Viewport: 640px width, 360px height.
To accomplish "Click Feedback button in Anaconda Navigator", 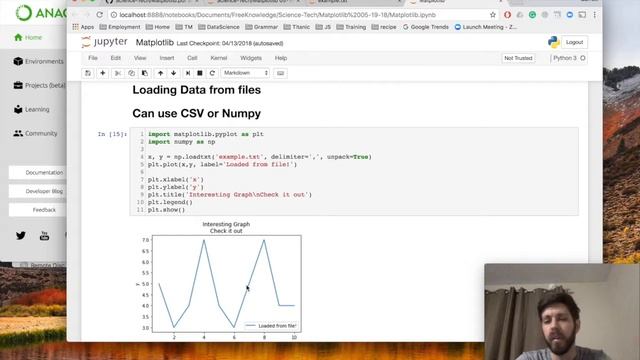I will 38,210.
